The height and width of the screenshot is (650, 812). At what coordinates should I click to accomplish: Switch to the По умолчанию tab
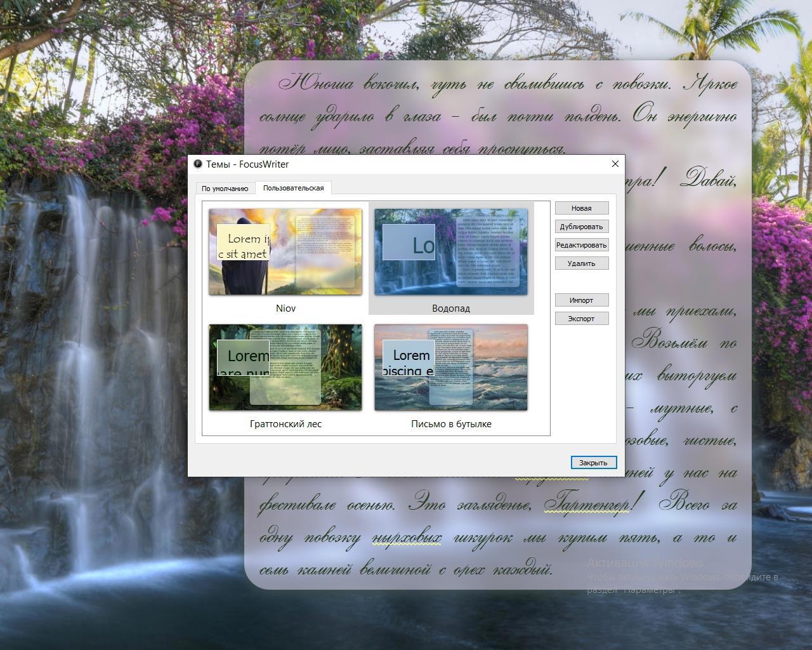point(225,189)
